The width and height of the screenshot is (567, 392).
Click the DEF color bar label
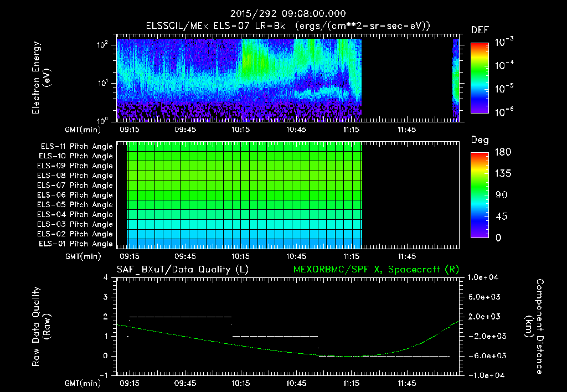[480, 30]
